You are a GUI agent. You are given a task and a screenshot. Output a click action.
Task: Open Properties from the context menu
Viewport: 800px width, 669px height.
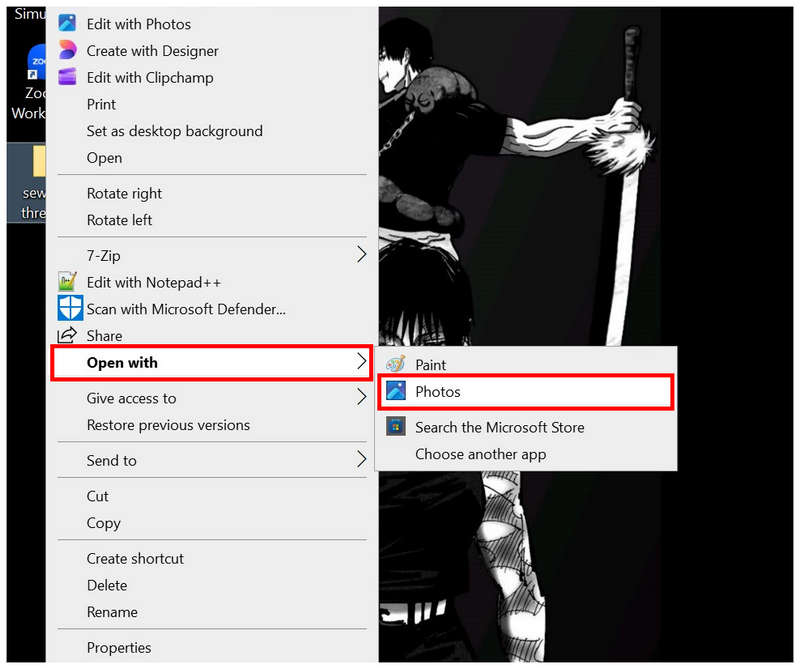point(212,647)
